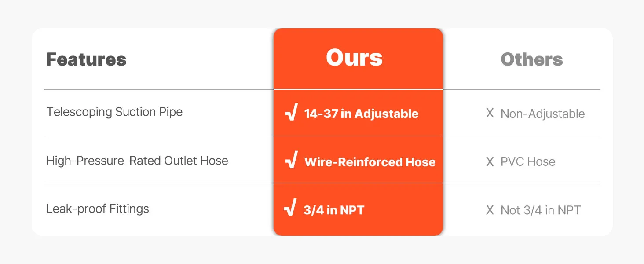Click the Telescoping Suction Pipe feature label
Viewport: 644px width, 264px height.
(x=114, y=112)
